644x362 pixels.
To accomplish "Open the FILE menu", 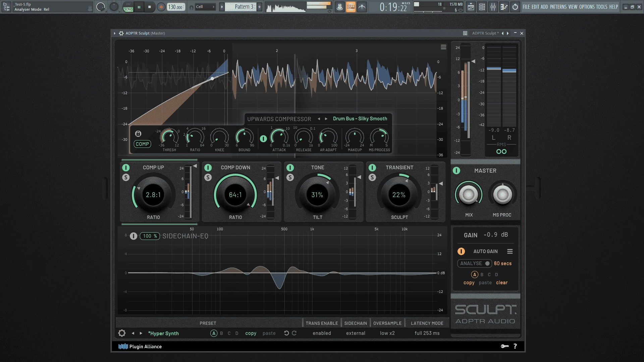I will pyautogui.click(x=526, y=7).
